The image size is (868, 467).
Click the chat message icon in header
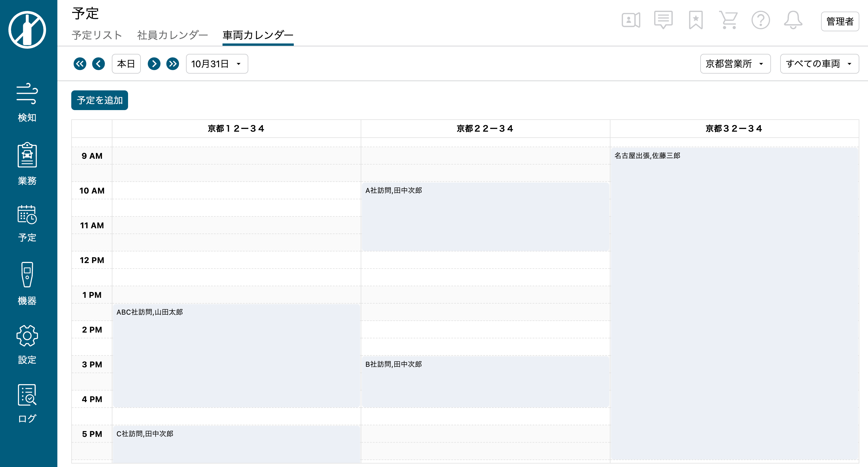pyautogui.click(x=663, y=20)
